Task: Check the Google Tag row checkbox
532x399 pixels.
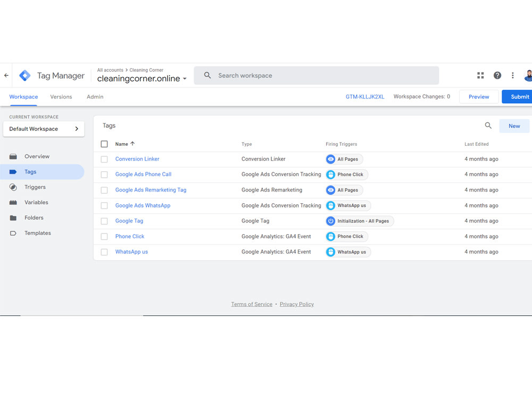Action: pyautogui.click(x=104, y=221)
